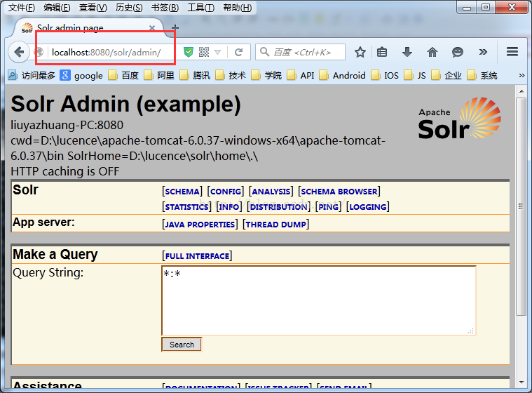Open the LOGGING link
The image size is (532, 393).
point(368,207)
